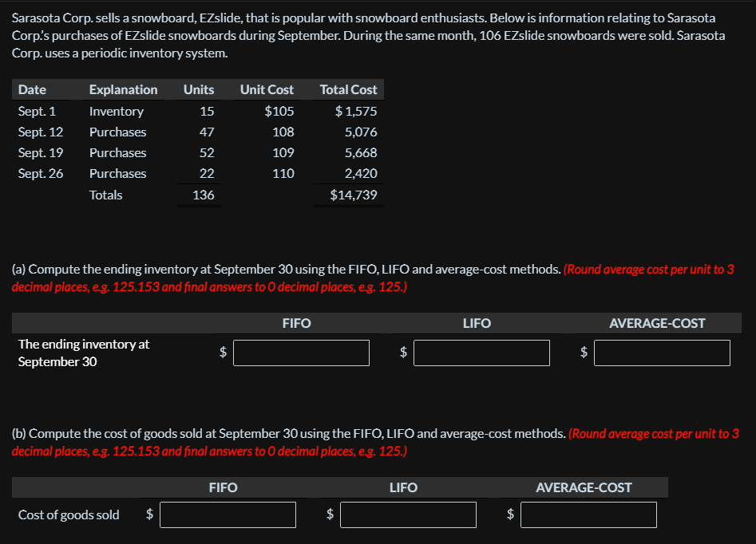Click the LIFO ending inventory input field
This screenshot has height=544, width=756.
[x=481, y=353]
